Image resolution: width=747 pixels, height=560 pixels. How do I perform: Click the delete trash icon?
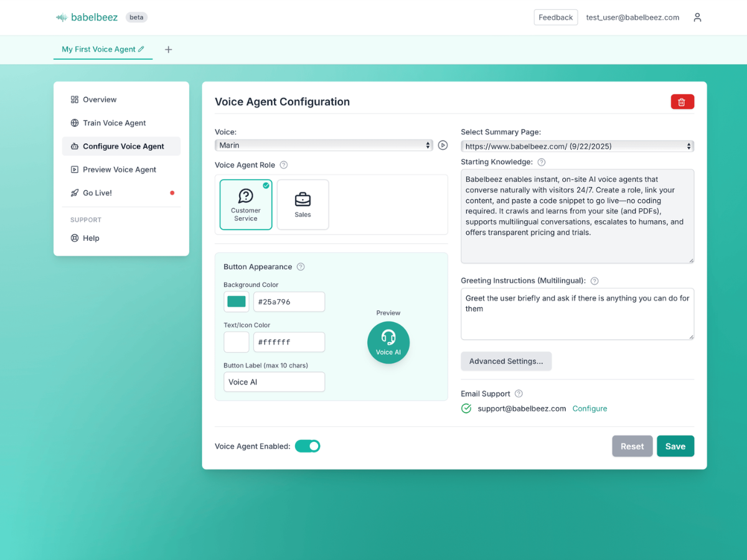(682, 101)
